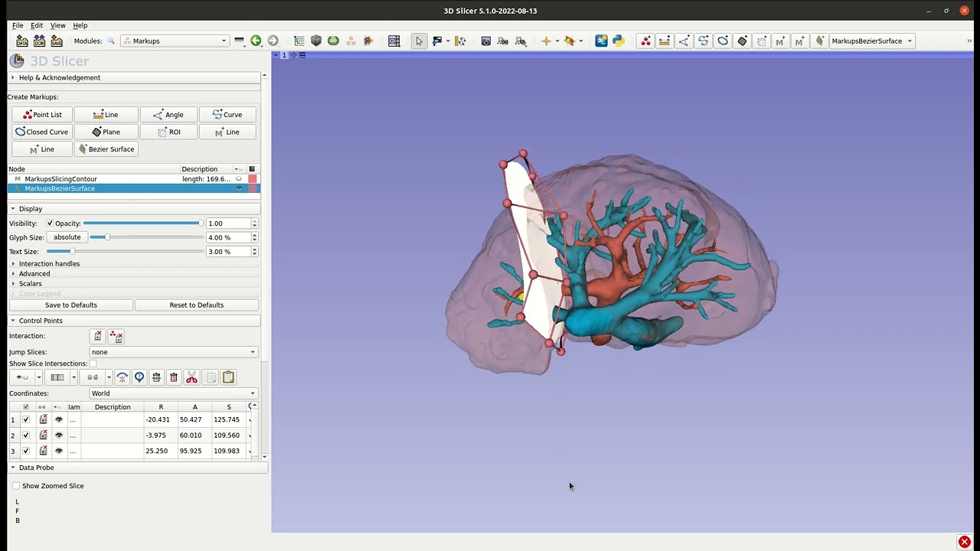
Task: Place a closed curve from the toolbar
Action: [x=722, y=41]
